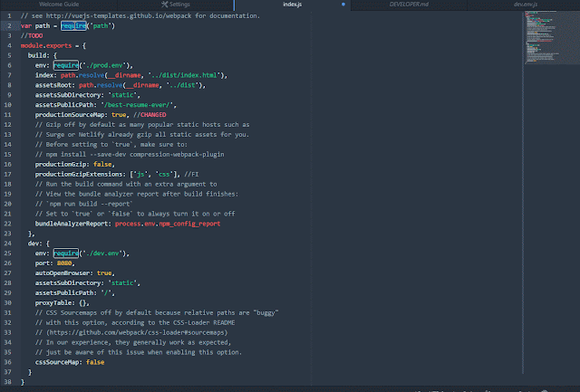This screenshot has height=392, width=580.
Task: Click the port value 8080
Action: point(64,263)
